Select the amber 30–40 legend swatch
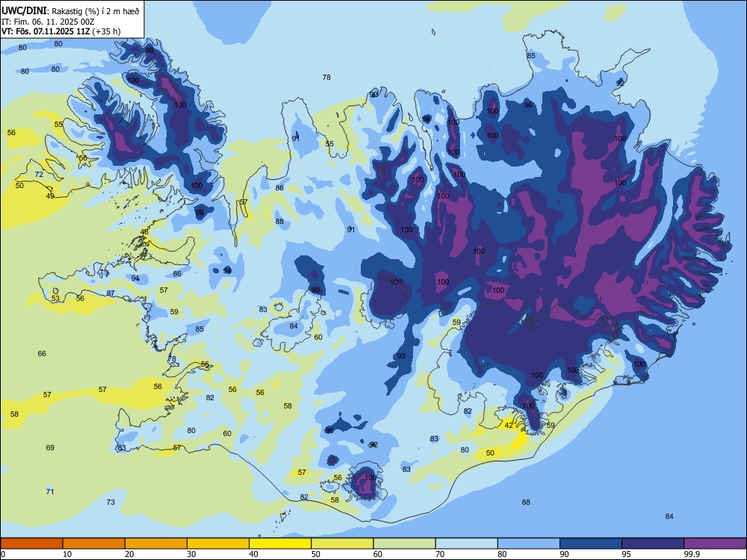Viewport: 747px width, 560px height. [x=218, y=544]
